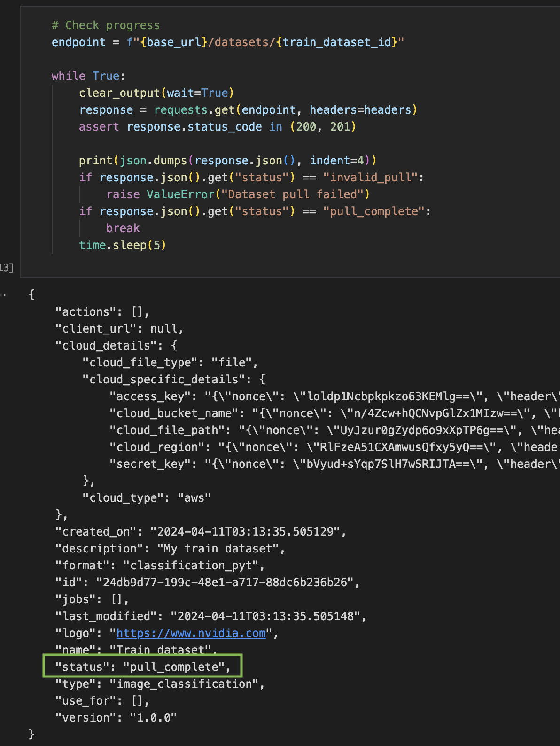
Task: Click the "cloud_file_type": "file" output line
Action: 170,362
